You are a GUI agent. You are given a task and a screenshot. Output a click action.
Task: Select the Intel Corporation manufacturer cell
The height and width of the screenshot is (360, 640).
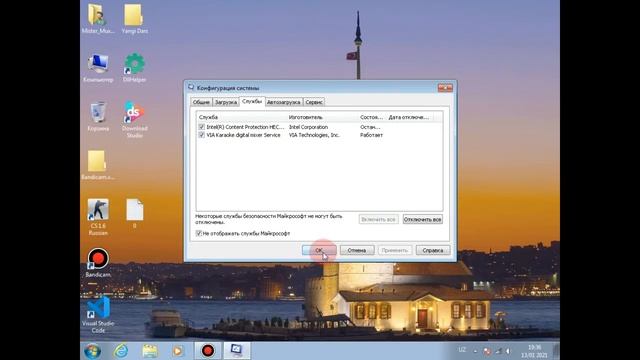point(308,127)
